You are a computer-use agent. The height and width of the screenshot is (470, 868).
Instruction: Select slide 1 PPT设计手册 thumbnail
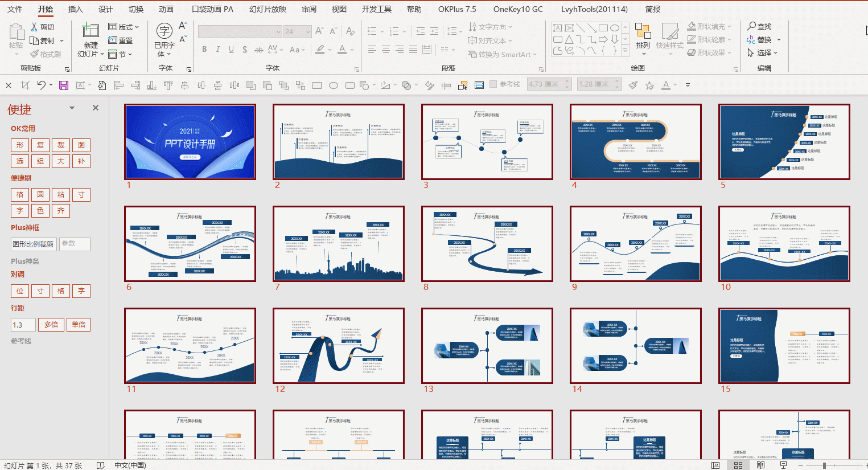pos(190,141)
